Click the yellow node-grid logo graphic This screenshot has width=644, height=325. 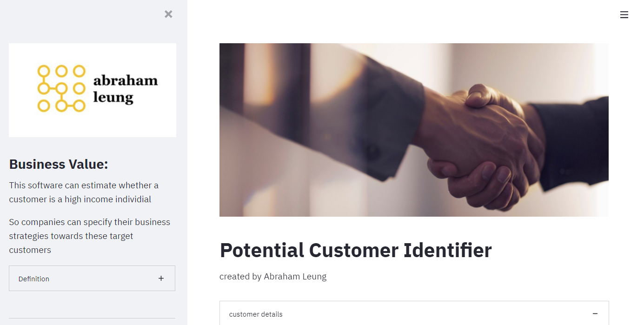point(61,88)
